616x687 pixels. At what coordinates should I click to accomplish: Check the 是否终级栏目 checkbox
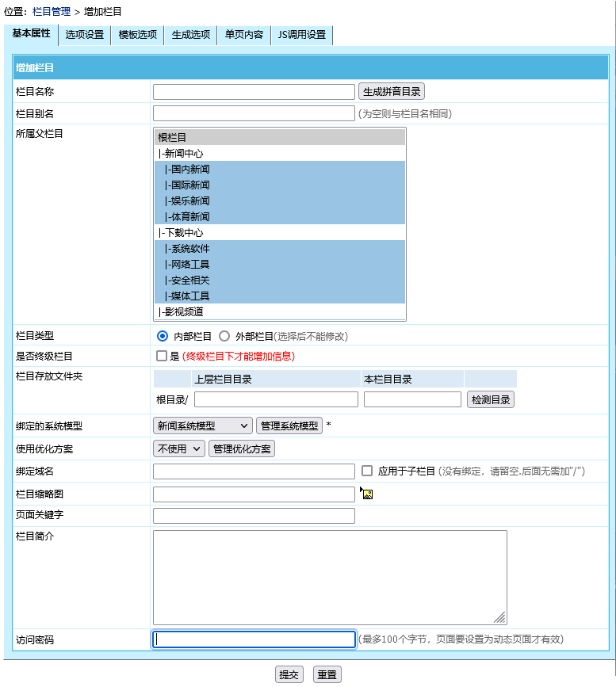point(162,357)
